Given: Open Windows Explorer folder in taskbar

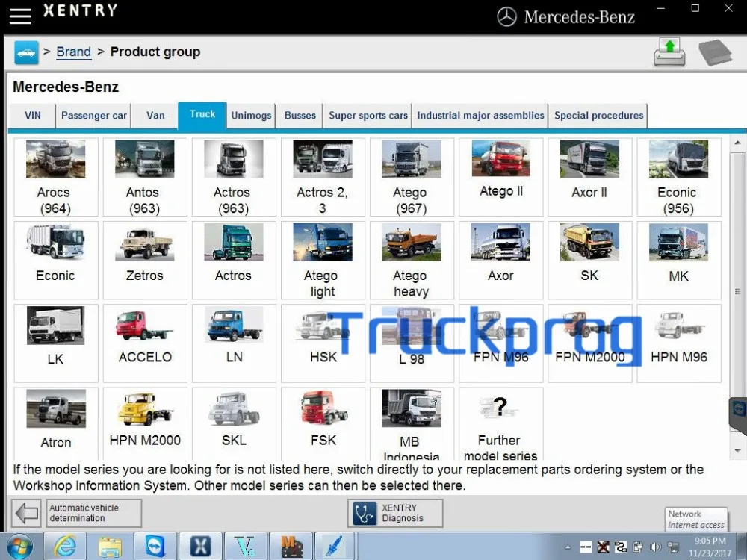Looking at the screenshot, I should [111, 547].
